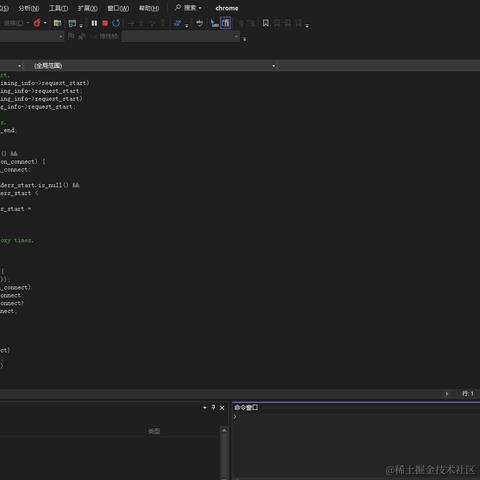Click the red flame hot reload icon
This screenshot has height=480, width=480.
click(x=37, y=23)
